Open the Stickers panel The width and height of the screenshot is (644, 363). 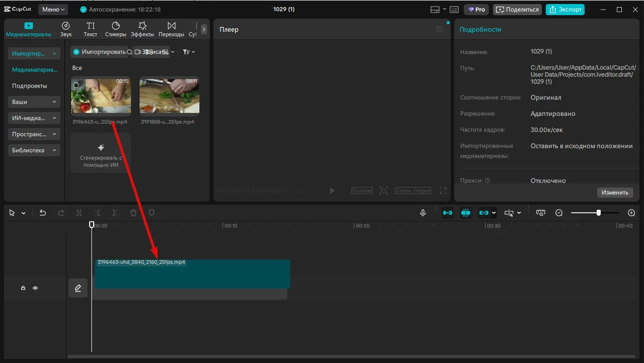[115, 29]
